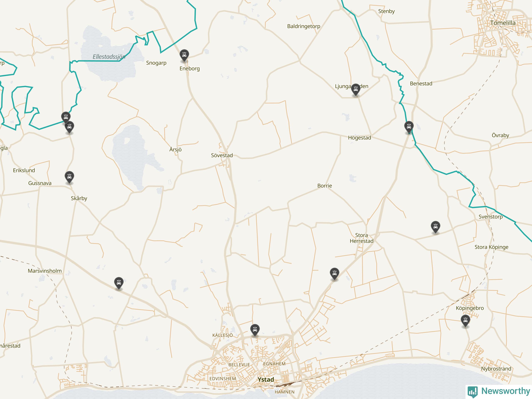
Task: Click the Tomelilla town label
Action: coord(503,23)
